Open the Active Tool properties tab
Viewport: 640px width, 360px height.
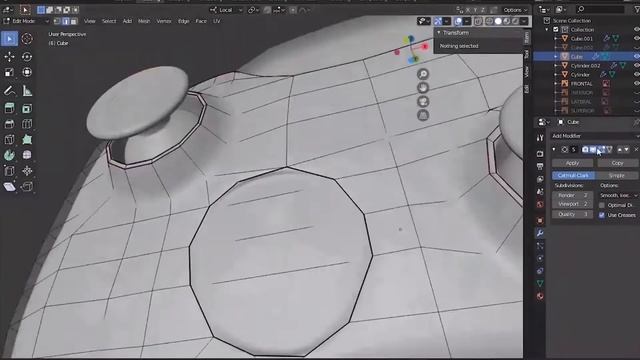540,138
